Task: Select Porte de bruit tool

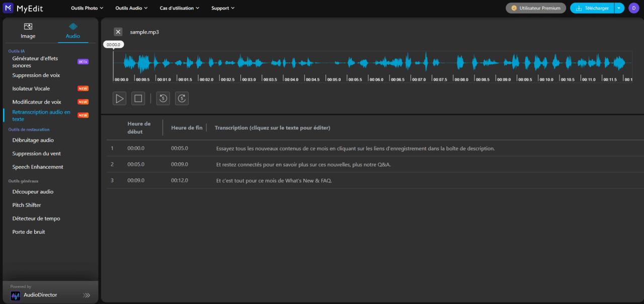Action: [29, 232]
